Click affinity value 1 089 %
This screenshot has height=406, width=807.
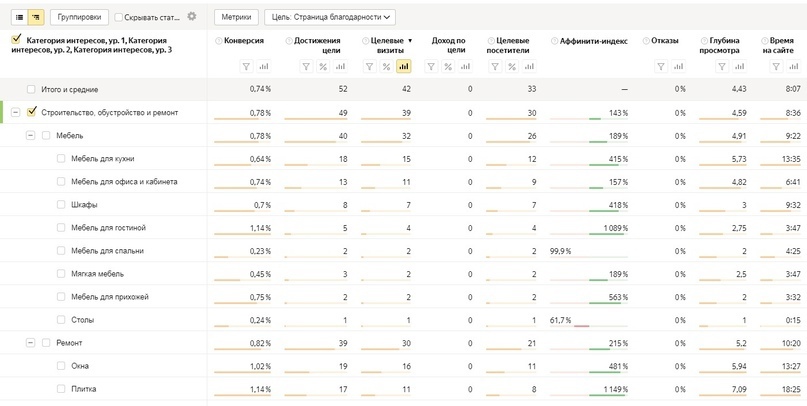(616, 228)
